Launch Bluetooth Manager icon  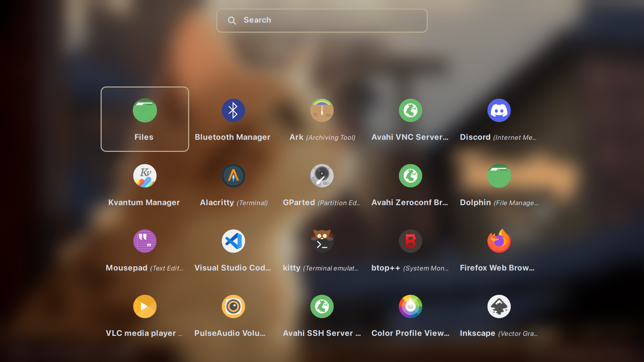233,110
